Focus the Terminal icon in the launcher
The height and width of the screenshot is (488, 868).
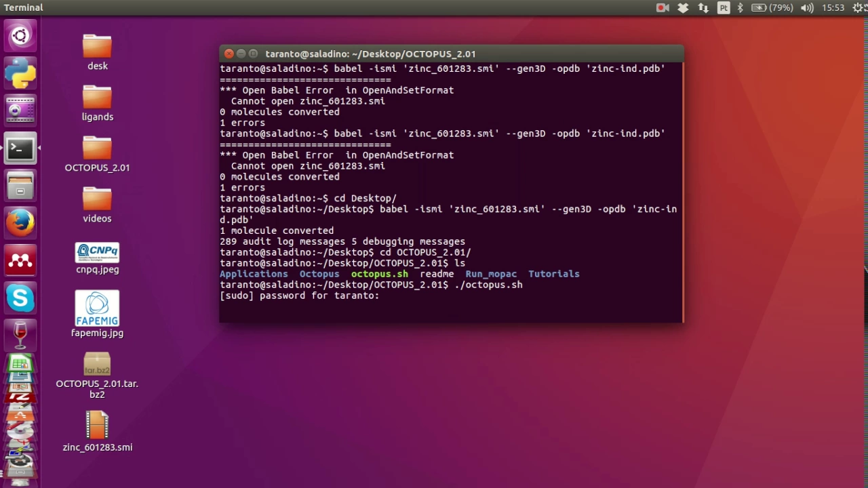pos(20,147)
